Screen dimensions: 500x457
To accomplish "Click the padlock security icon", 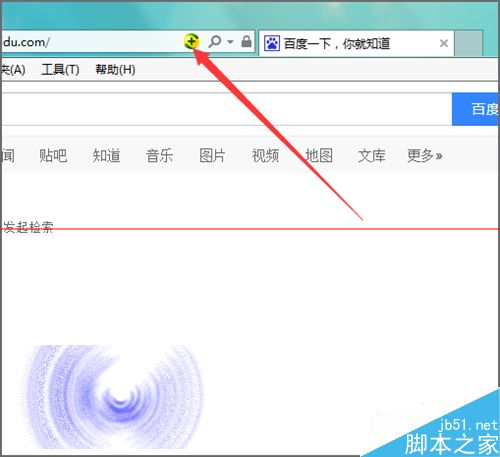I will (246, 41).
